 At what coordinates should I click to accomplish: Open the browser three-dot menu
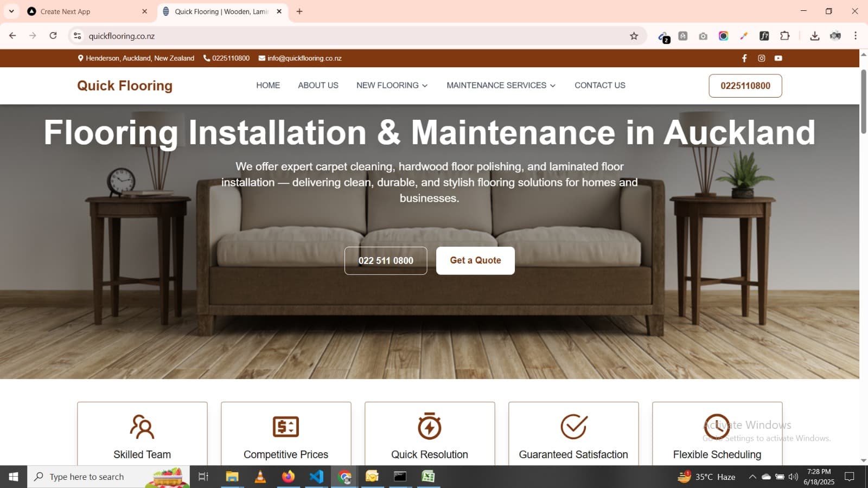856,36
